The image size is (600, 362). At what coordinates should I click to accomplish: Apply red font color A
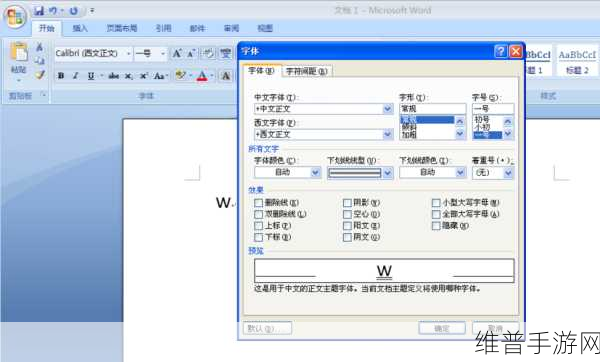(202, 76)
